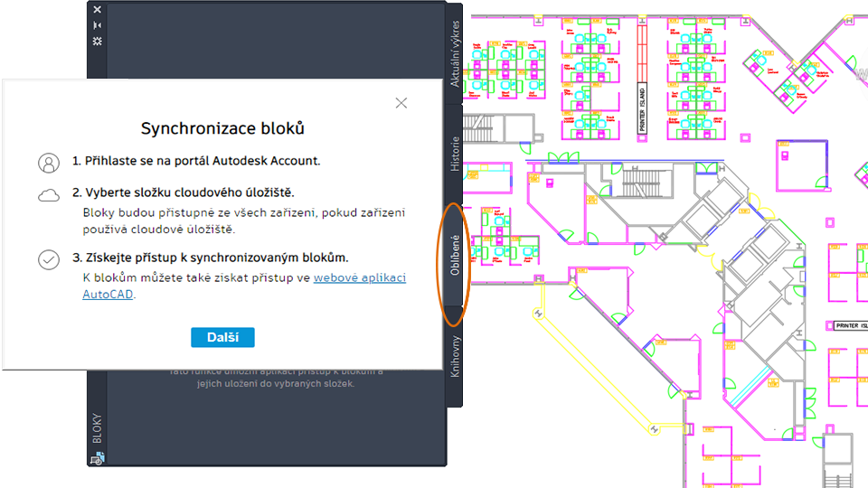
Task: Click the Synchronizace bloků heading
Action: point(222,128)
